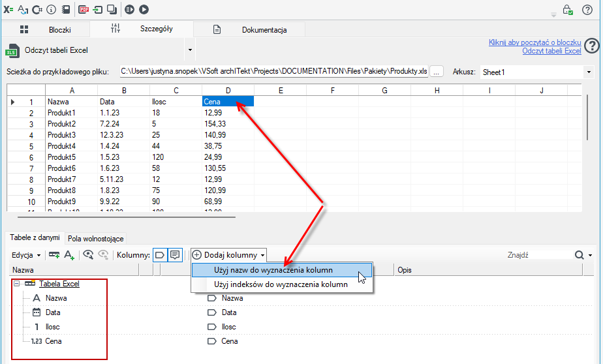Click the green XLS file icon of the block
The width and height of the screenshot is (603, 364).
12,51
